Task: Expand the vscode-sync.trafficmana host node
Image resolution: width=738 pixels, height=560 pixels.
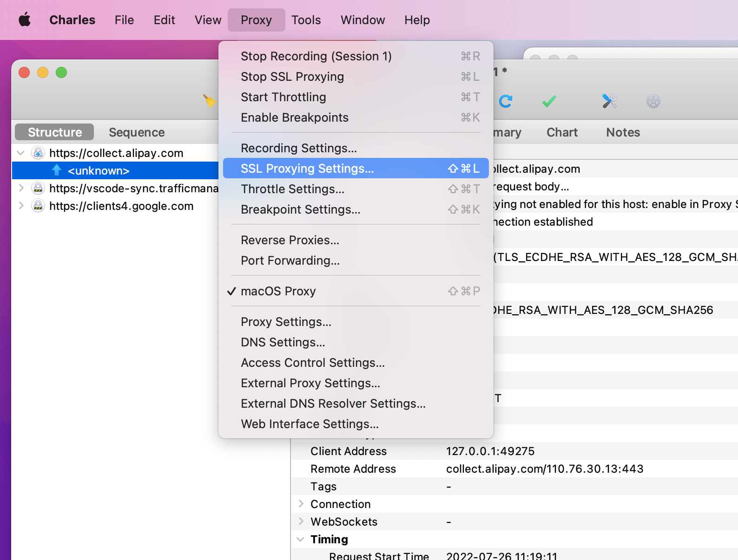Action: [21, 188]
